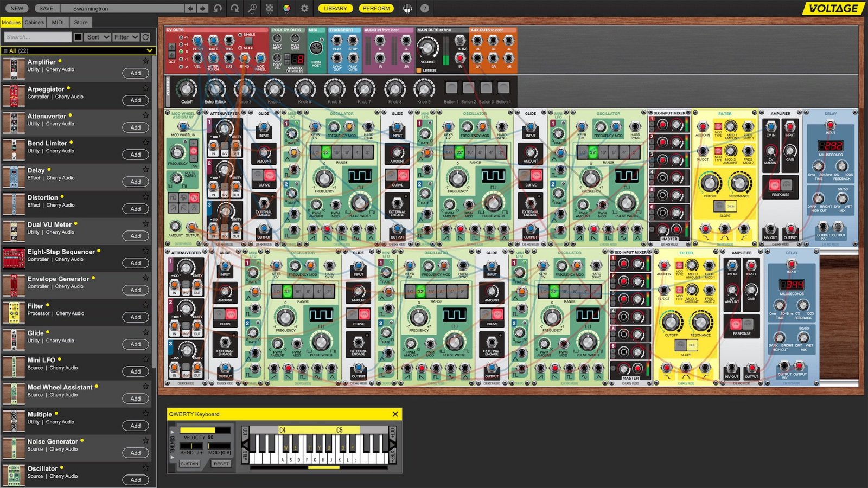868x488 pixels.
Task: Click the hand/performance icon near the help button
Action: [x=407, y=9]
